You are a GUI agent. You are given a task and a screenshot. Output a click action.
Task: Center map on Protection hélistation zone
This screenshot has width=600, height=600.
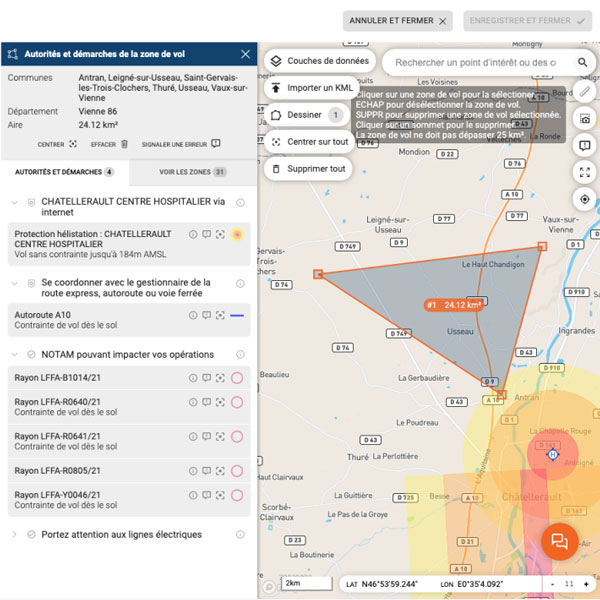(x=220, y=234)
